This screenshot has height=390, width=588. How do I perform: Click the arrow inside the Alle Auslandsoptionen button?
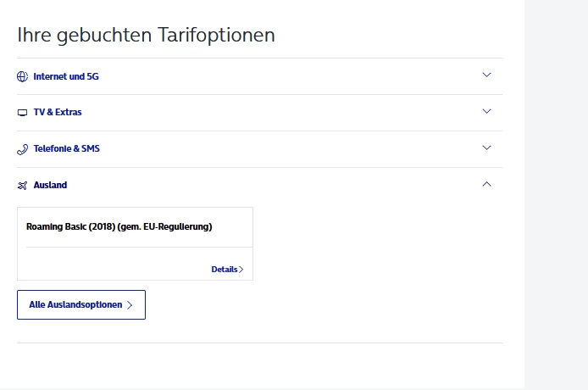(130, 305)
